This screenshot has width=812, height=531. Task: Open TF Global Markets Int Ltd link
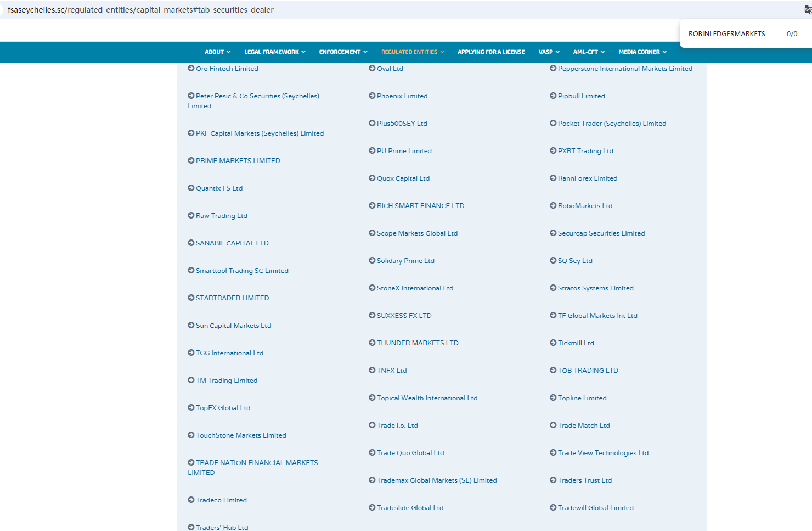click(597, 316)
